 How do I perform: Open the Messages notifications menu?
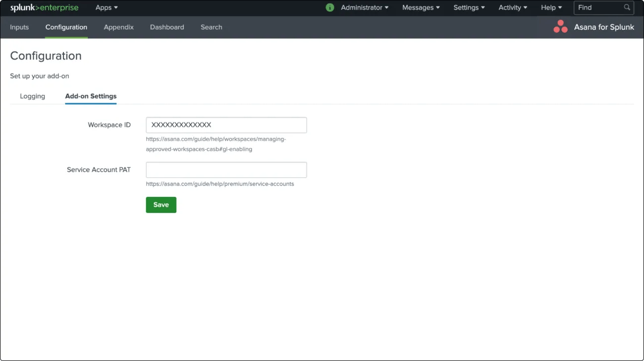418,7
